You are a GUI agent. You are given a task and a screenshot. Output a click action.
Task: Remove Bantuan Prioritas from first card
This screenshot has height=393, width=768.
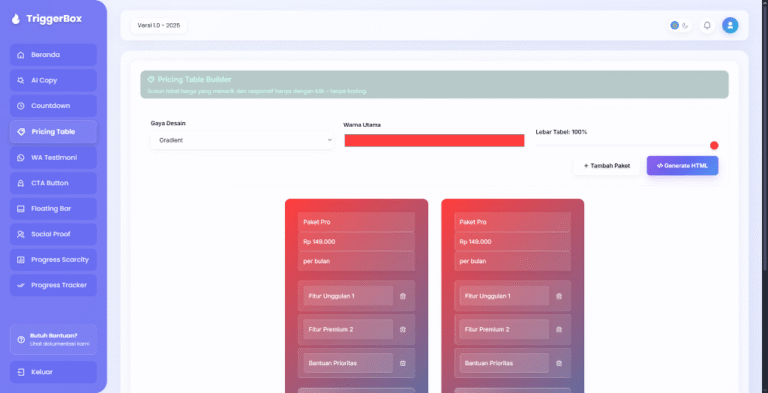403,363
